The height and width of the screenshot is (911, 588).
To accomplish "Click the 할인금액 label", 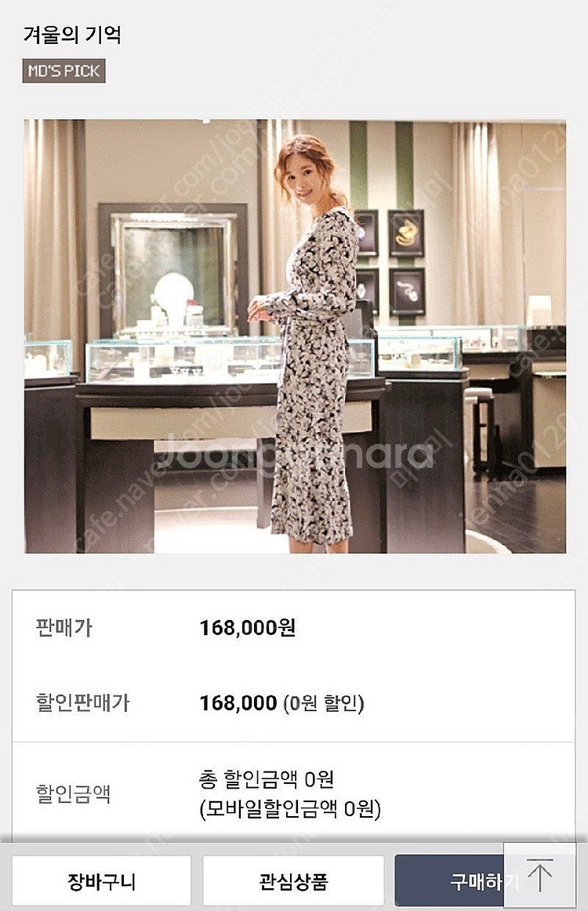I will [73, 793].
